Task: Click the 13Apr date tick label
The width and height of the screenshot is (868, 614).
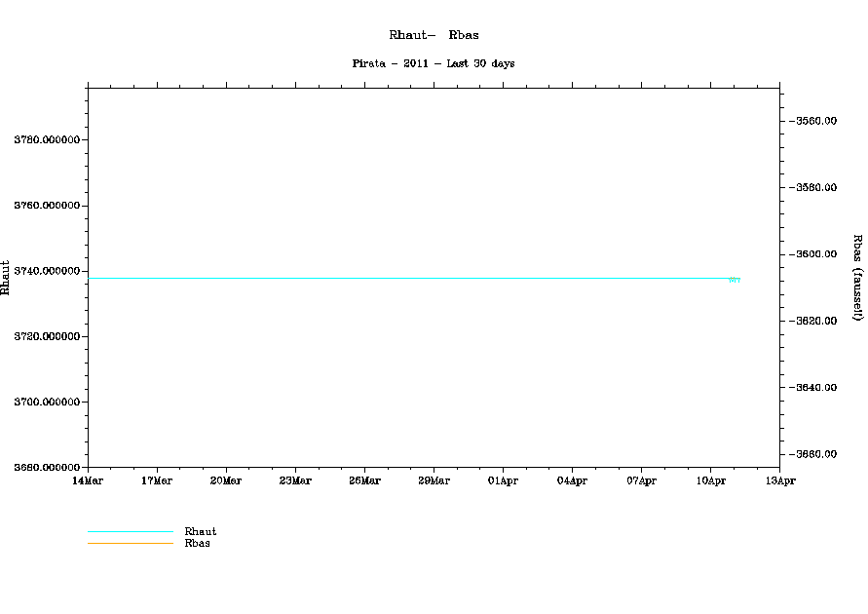Action: click(779, 480)
